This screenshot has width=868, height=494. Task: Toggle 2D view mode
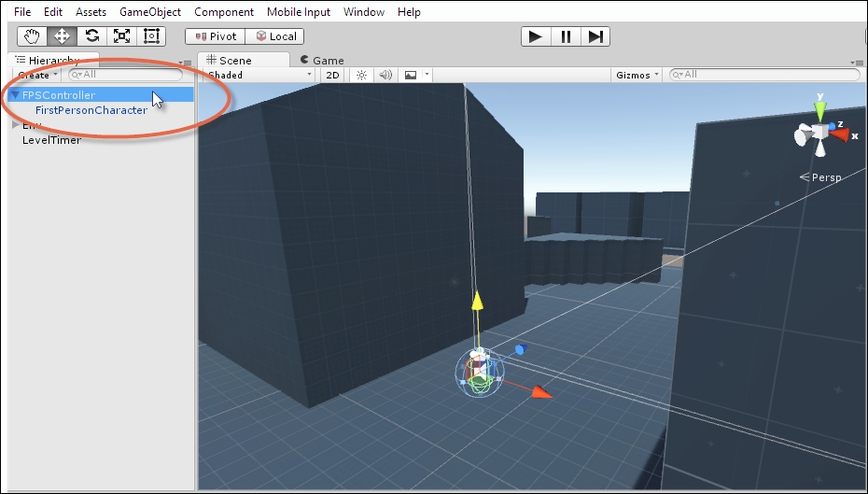click(332, 75)
